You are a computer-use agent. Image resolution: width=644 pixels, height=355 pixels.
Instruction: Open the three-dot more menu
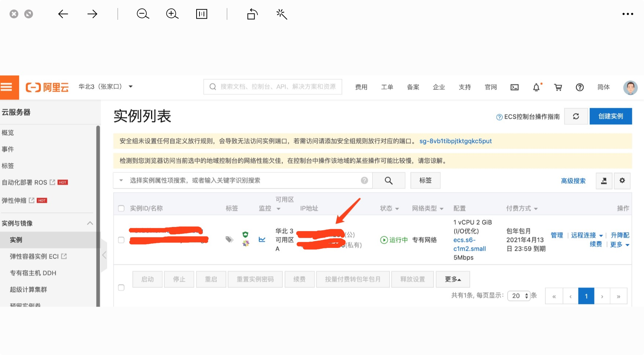tap(628, 14)
